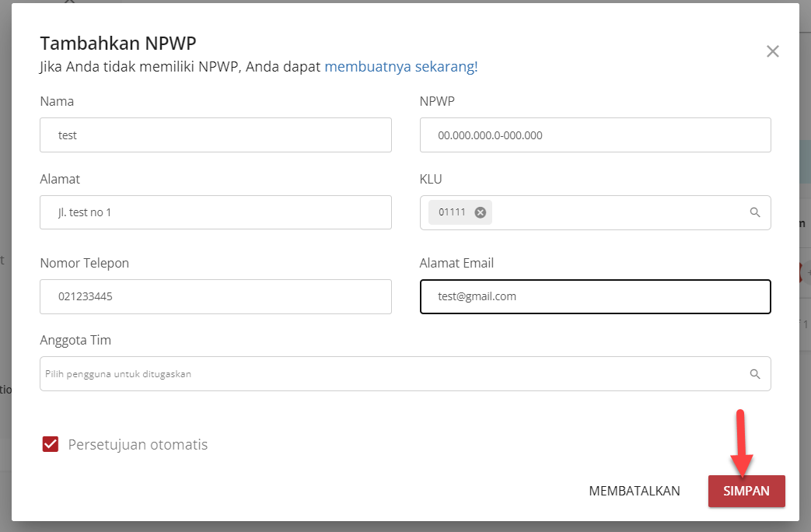Open the membuatnya sekarang link
This screenshot has height=532, width=811.
coord(400,67)
